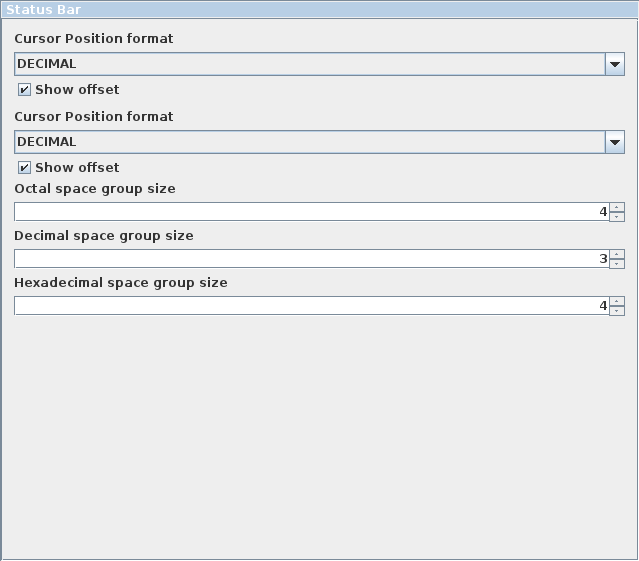
Task: Open the first Cursor Position format dropdown arrow
Action: pos(615,64)
